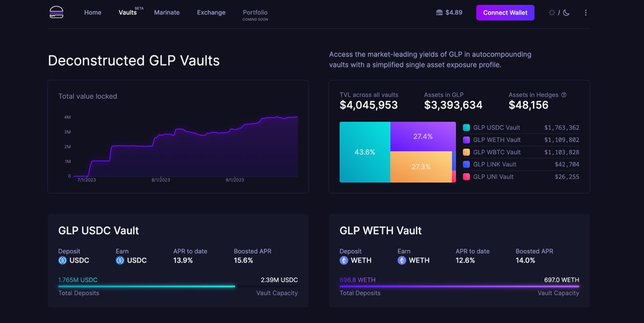Click USDC earn token icon
The width and height of the screenshot is (644, 323).
[120, 261]
